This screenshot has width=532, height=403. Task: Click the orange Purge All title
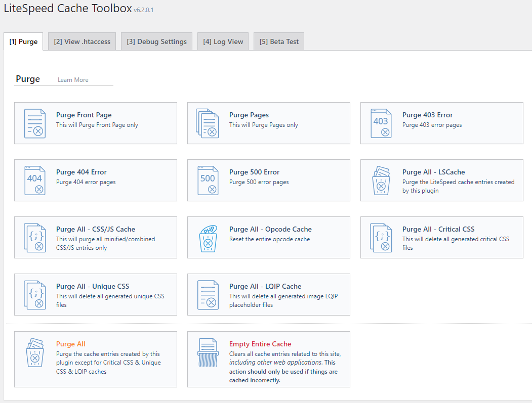point(70,344)
